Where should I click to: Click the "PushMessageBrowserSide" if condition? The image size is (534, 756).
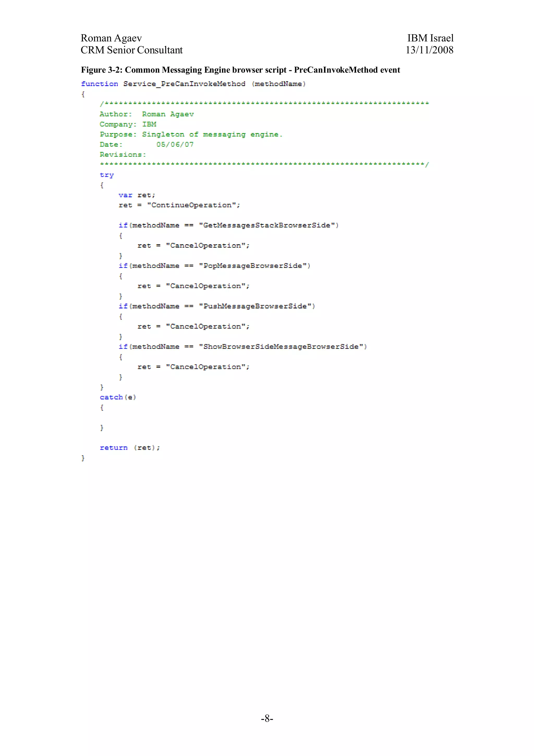coord(217,307)
